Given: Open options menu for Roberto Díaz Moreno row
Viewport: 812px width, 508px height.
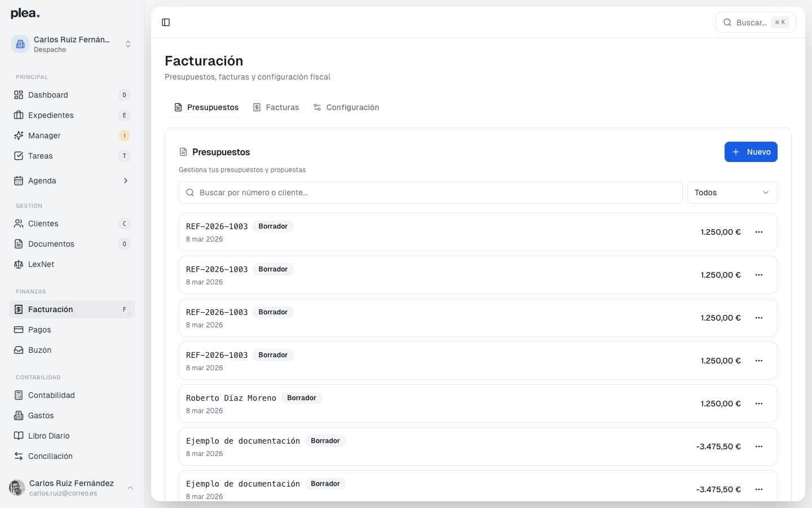Looking at the screenshot, I should [759, 404].
